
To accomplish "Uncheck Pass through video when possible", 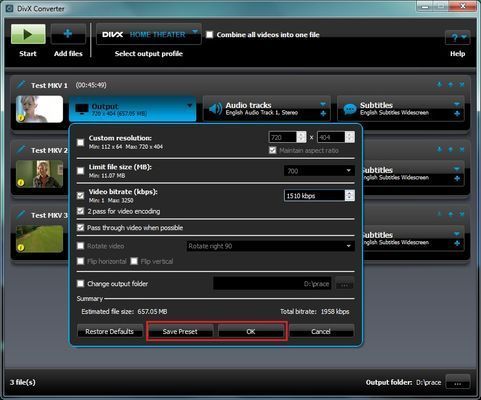I will tap(80, 227).
